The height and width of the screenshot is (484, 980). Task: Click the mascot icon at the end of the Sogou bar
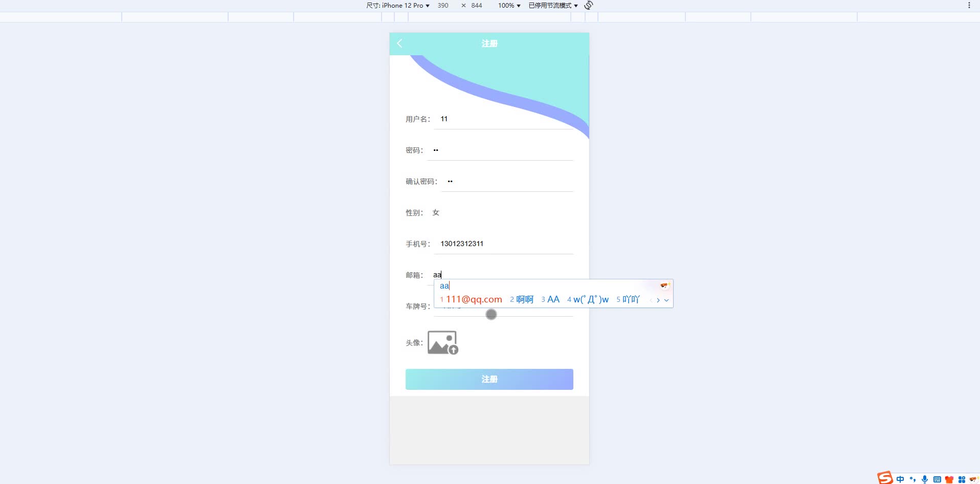pos(973,479)
